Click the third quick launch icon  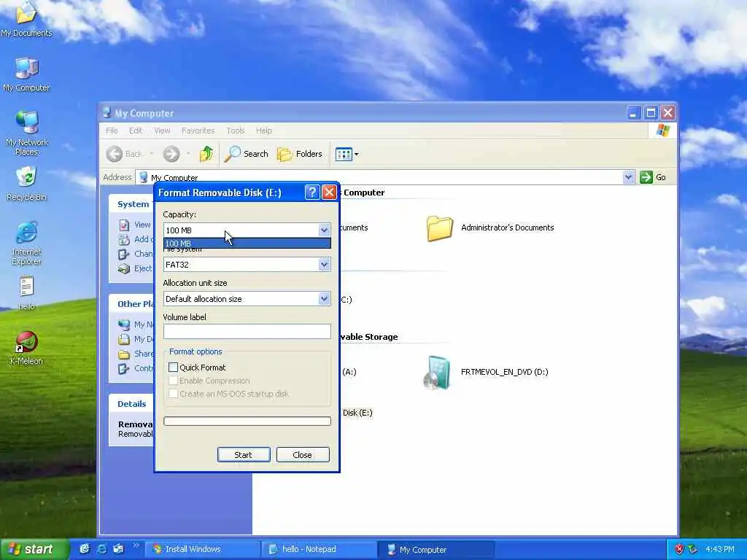[x=118, y=549]
